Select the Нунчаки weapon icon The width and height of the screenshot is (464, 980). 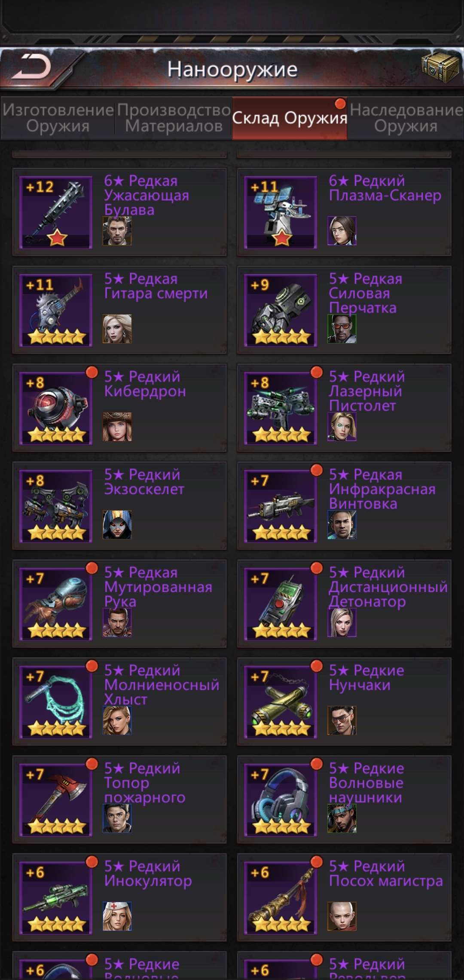281,702
